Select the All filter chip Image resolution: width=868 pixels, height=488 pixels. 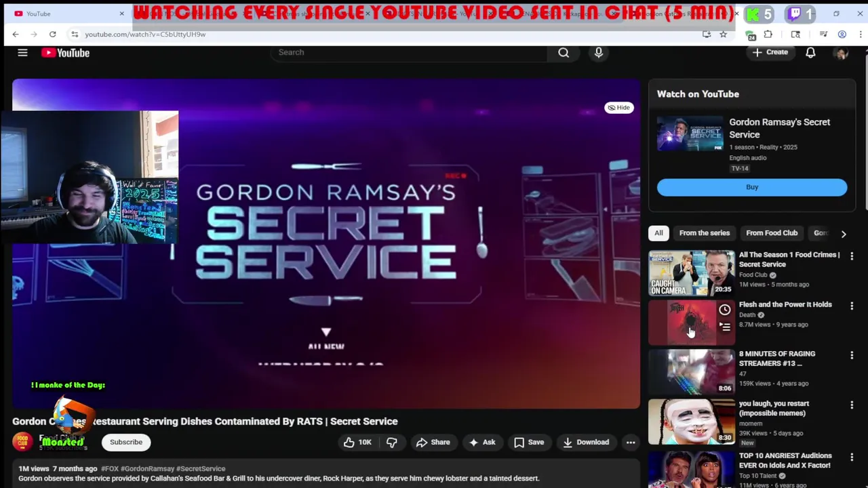tap(658, 232)
